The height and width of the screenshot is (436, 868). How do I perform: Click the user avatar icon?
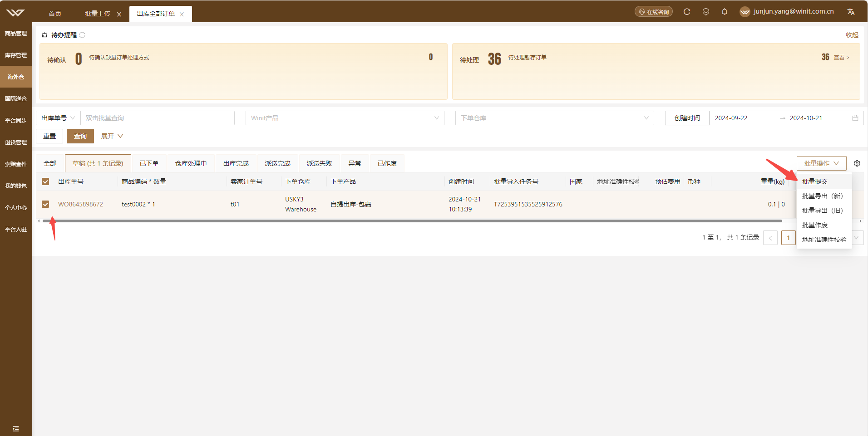(x=745, y=12)
